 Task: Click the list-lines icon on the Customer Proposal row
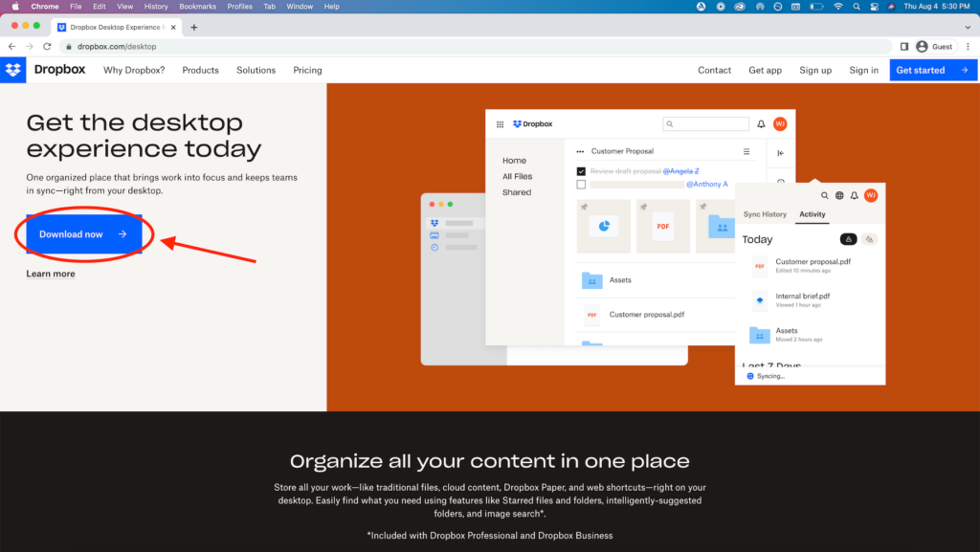tap(746, 151)
